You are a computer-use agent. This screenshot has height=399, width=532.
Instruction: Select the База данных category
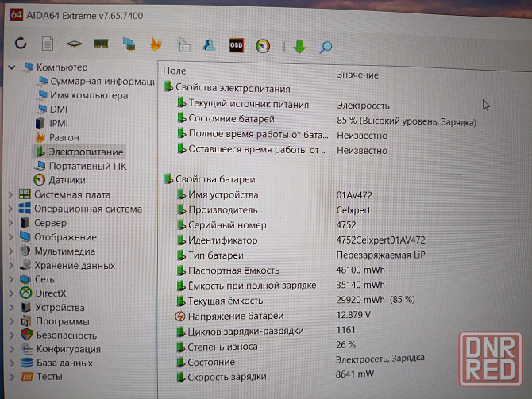[56, 363]
